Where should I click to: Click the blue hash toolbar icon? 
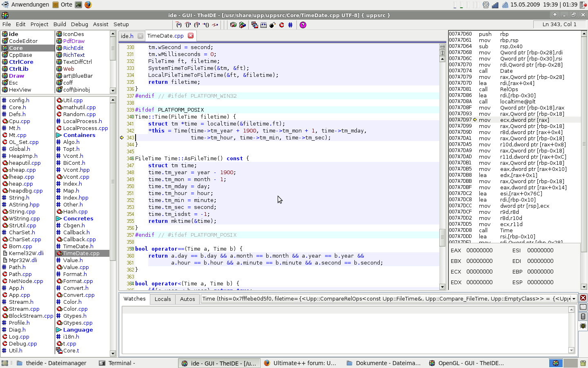pos(290,25)
